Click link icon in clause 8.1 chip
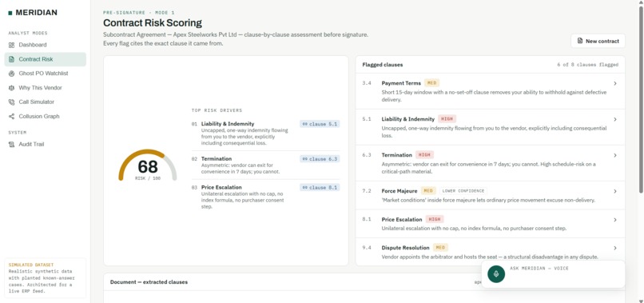This screenshot has height=303, width=644. point(304,187)
